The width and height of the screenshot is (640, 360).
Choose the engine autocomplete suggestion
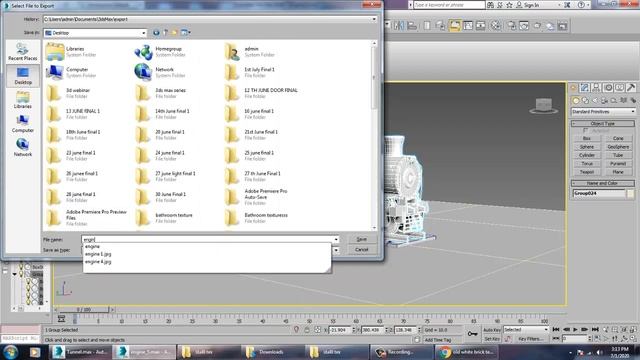(x=92, y=247)
